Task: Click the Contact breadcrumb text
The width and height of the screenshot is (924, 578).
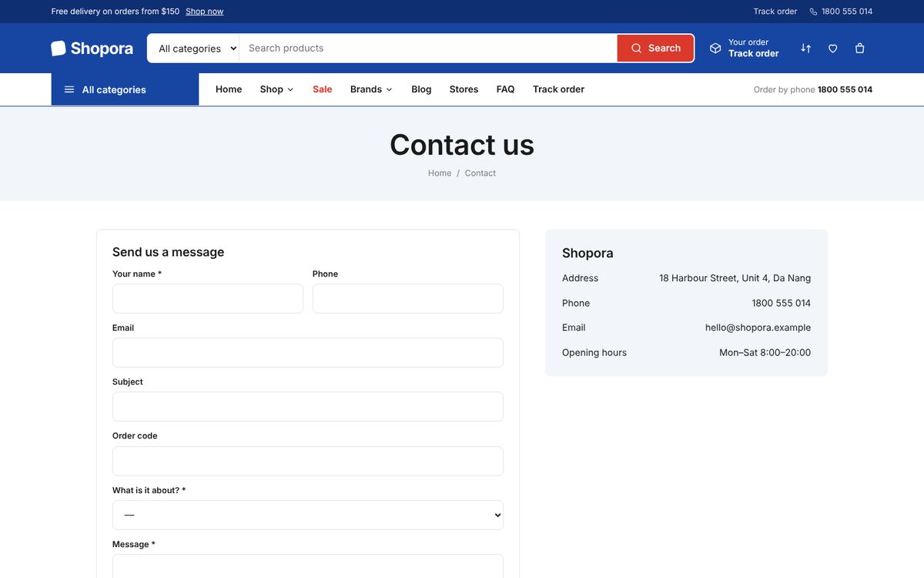Action: click(480, 173)
